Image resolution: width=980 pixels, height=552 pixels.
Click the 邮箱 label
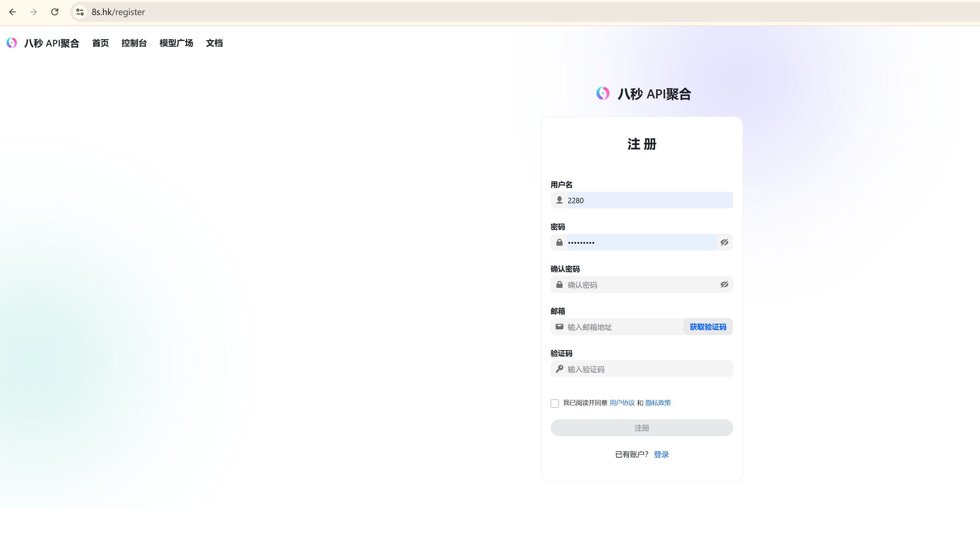click(x=558, y=311)
